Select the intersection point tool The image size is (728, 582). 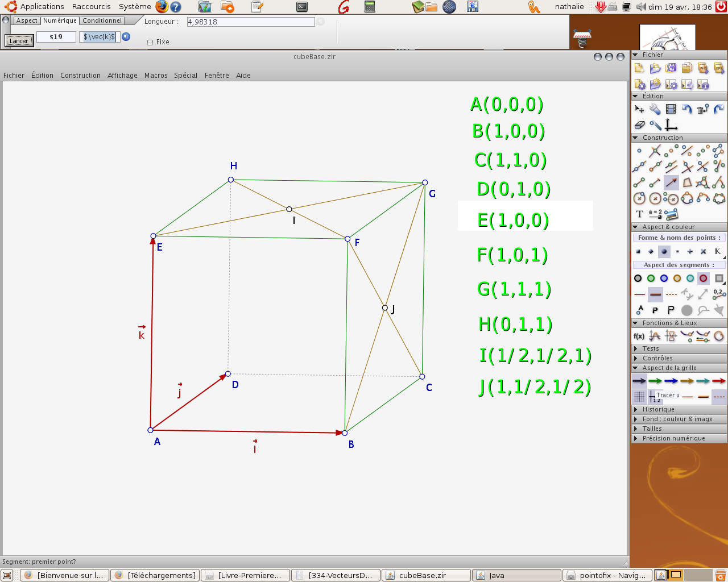coord(655,151)
